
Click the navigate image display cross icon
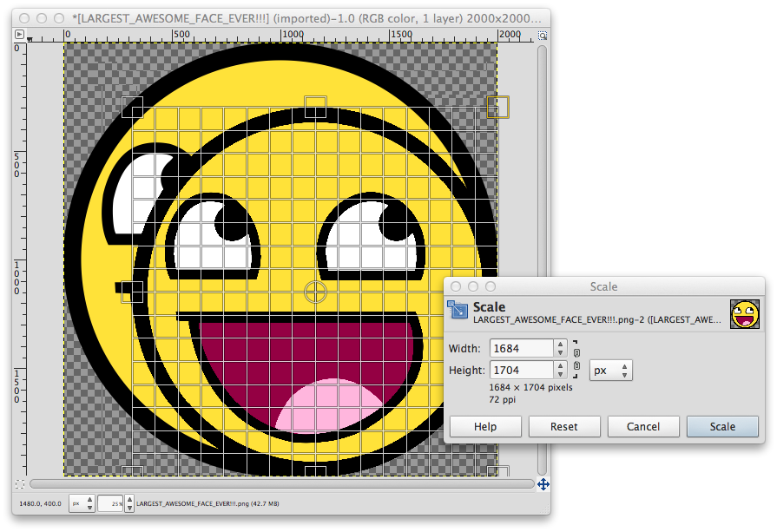tap(543, 484)
